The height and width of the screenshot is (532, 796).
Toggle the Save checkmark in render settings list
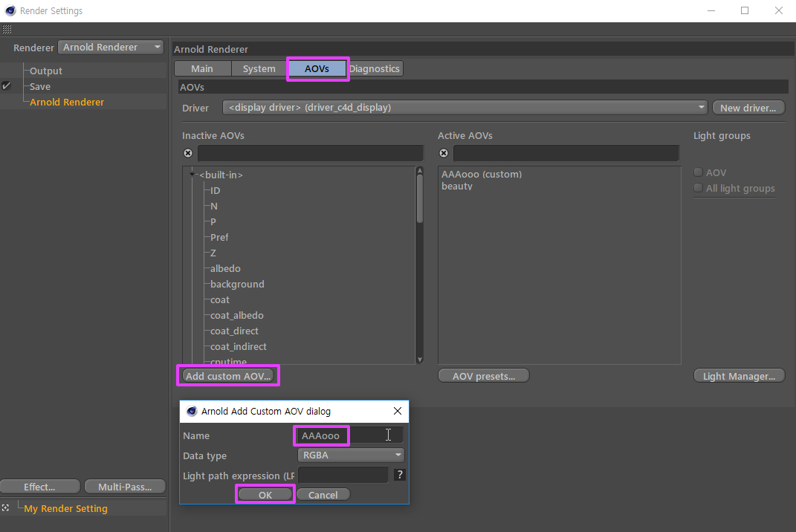pyautogui.click(x=6, y=85)
